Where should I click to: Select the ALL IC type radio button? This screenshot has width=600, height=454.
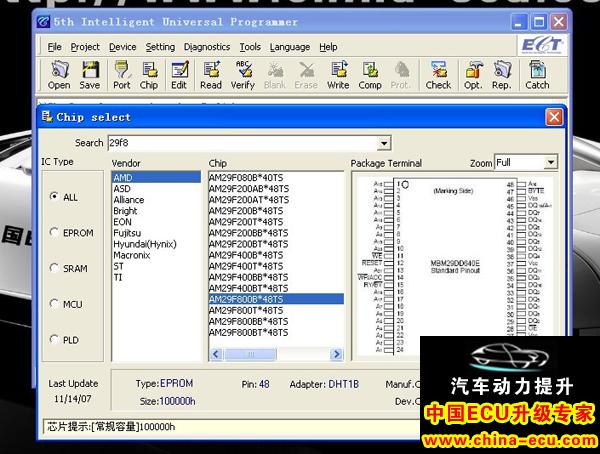[x=54, y=196]
